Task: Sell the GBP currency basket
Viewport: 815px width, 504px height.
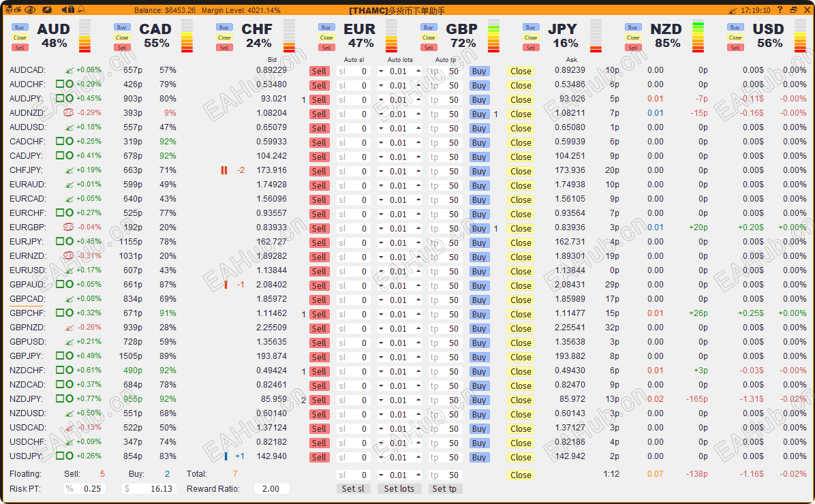Action: click(x=429, y=48)
